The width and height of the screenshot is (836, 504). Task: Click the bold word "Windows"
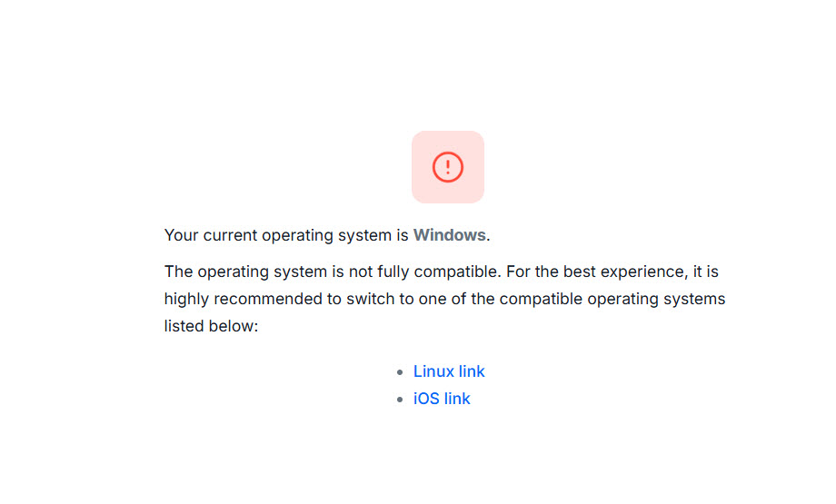(449, 235)
